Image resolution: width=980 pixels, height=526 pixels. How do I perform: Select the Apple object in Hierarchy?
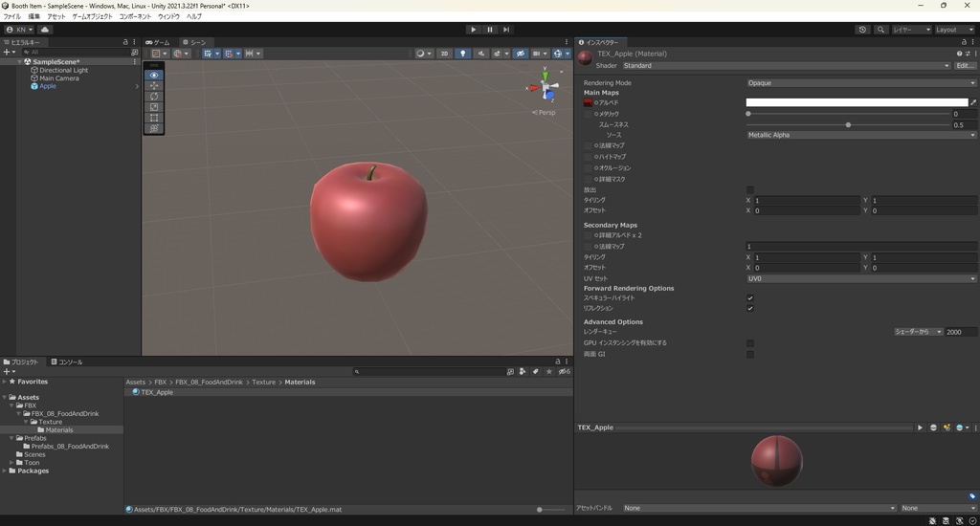(x=48, y=86)
